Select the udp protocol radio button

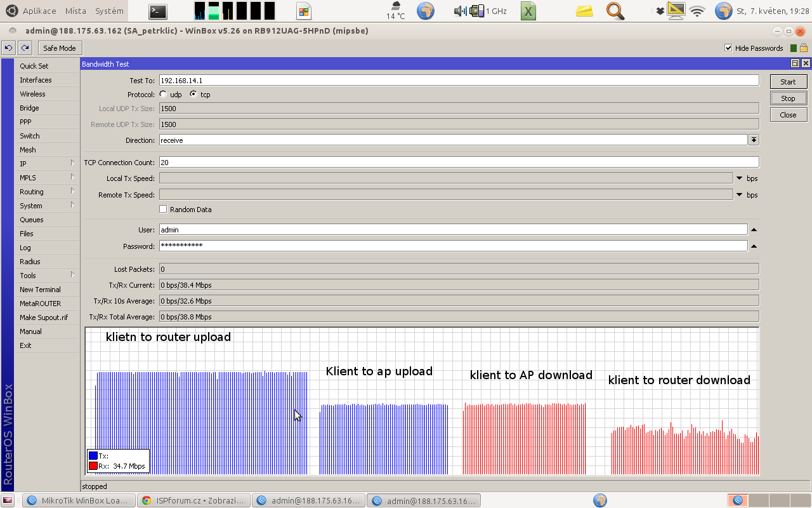pyautogui.click(x=163, y=94)
